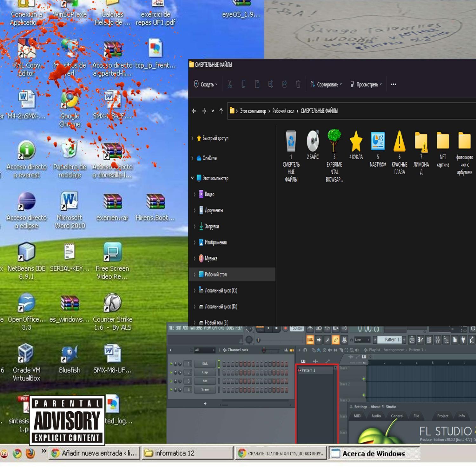Open the PATTERNS menu in FL Studio
476x476 pixels.
coord(196,328)
